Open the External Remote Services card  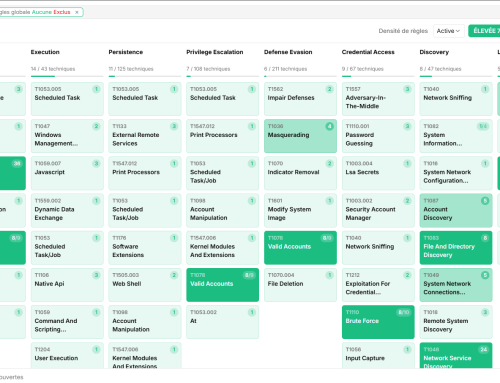click(x=145, y=136)
